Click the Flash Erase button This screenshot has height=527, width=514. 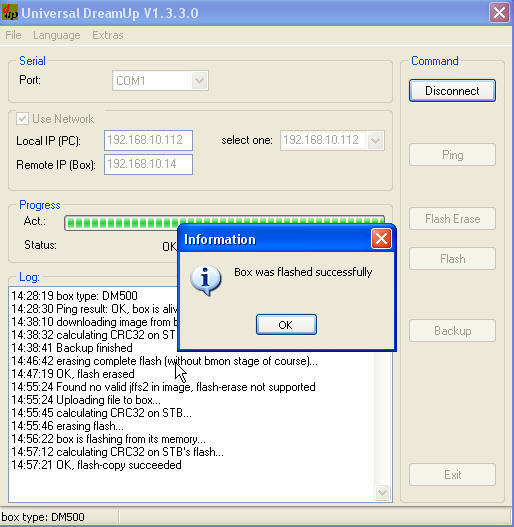[452, 219]
